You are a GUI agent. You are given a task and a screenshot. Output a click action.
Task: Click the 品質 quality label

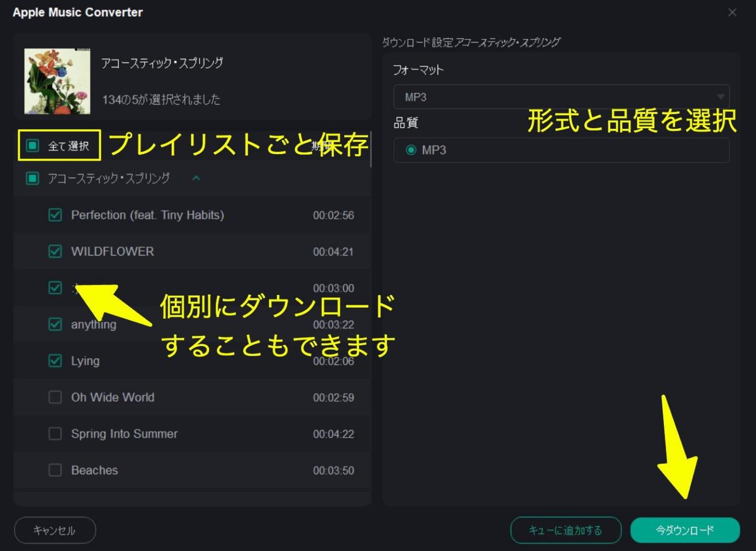click(x=406, y=123)
